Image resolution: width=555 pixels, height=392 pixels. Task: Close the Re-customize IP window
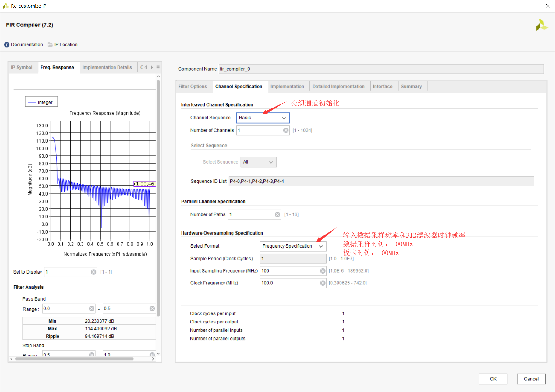tap(548, 6)
